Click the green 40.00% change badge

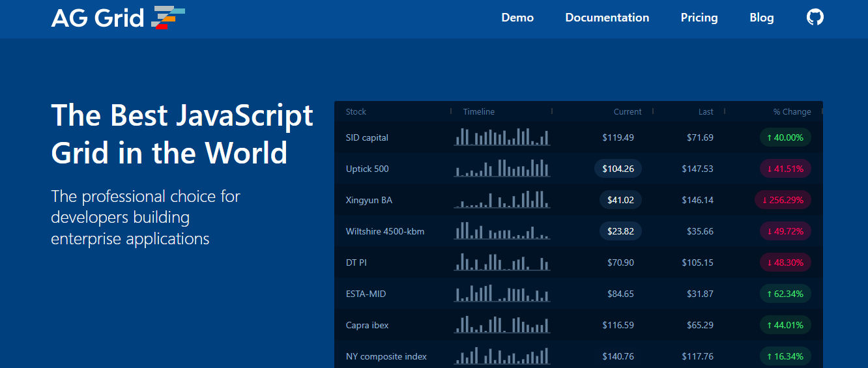pyautogui.click(x=785, y=137)
